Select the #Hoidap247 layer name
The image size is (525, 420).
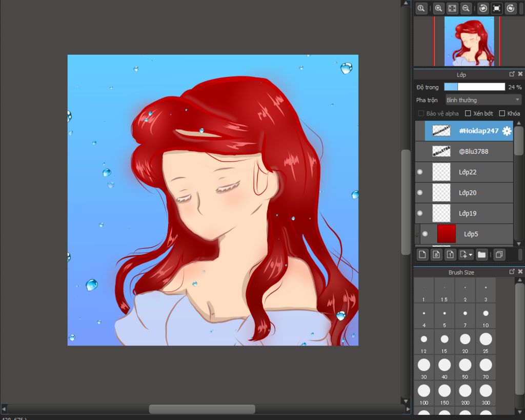[478, 131]
